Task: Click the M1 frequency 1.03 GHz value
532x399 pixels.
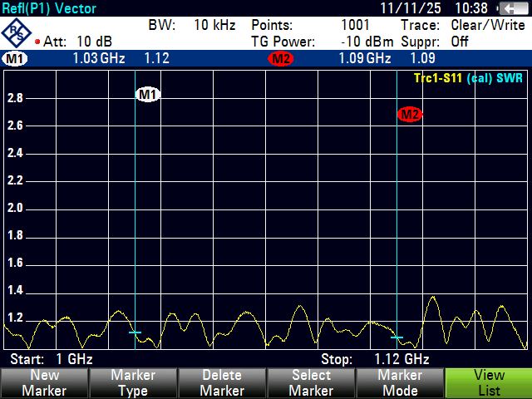Action: click(x=99, y=58)
